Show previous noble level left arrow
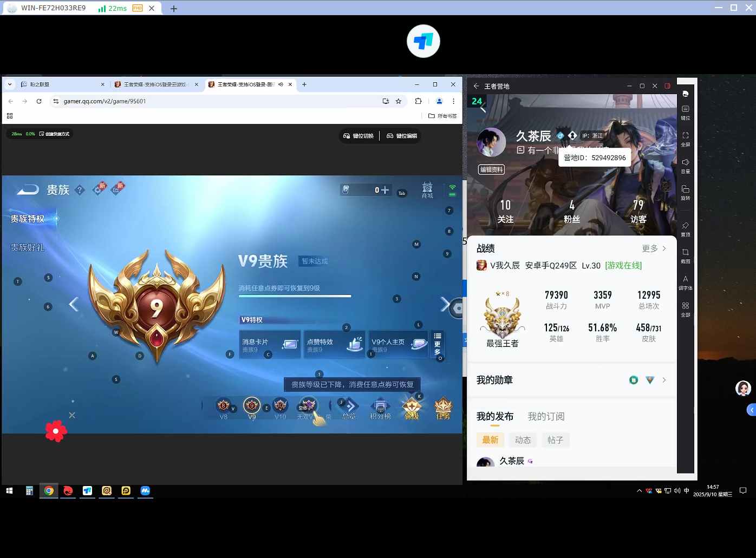 [x=74, y=305]
